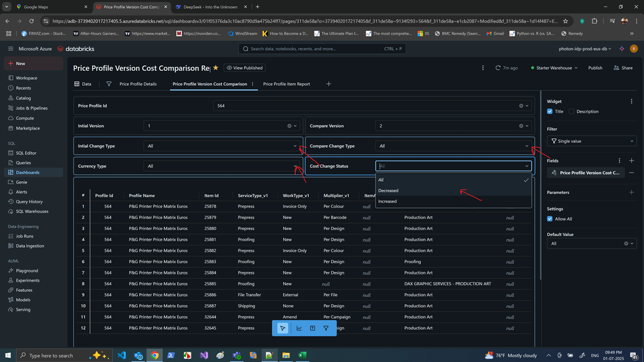Image resolution: width=644 pixels, height=362 pixels.
Task: Enable the Description checkbox
Action: (571, 111)
